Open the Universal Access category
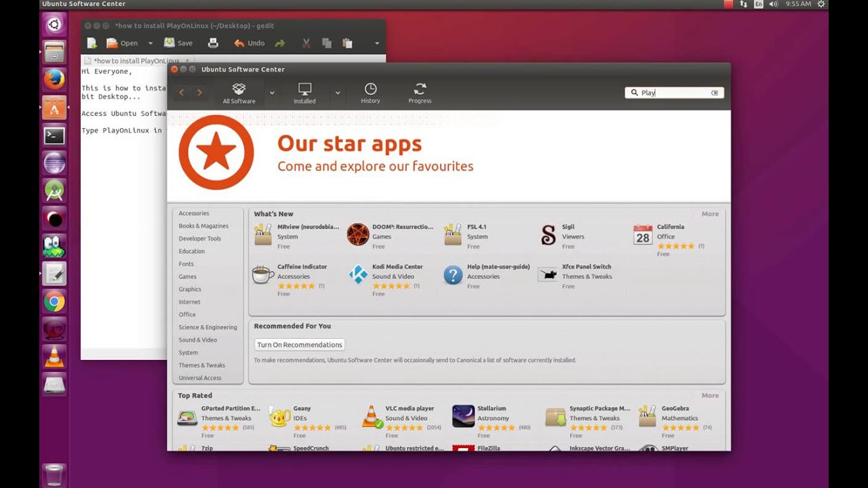868x488 pixels. 200,378
